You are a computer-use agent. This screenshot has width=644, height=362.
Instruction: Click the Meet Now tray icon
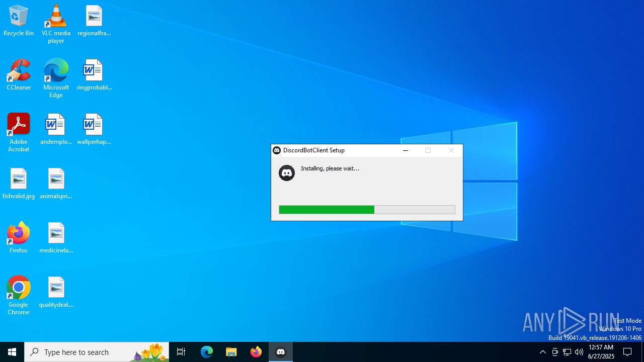(x=555, y=352)
